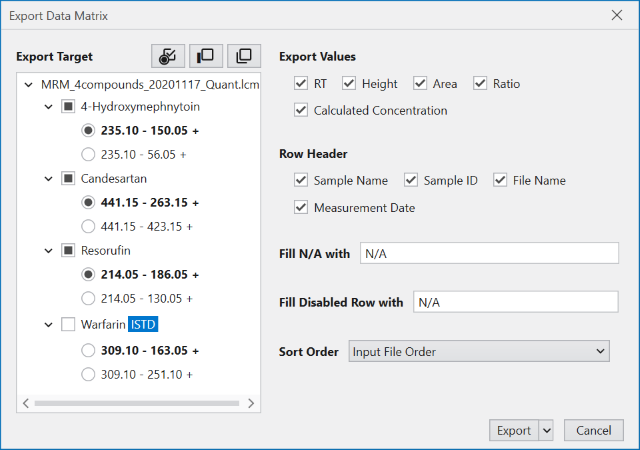Collapse the Candesartan tree node

(x=48, y=179)
